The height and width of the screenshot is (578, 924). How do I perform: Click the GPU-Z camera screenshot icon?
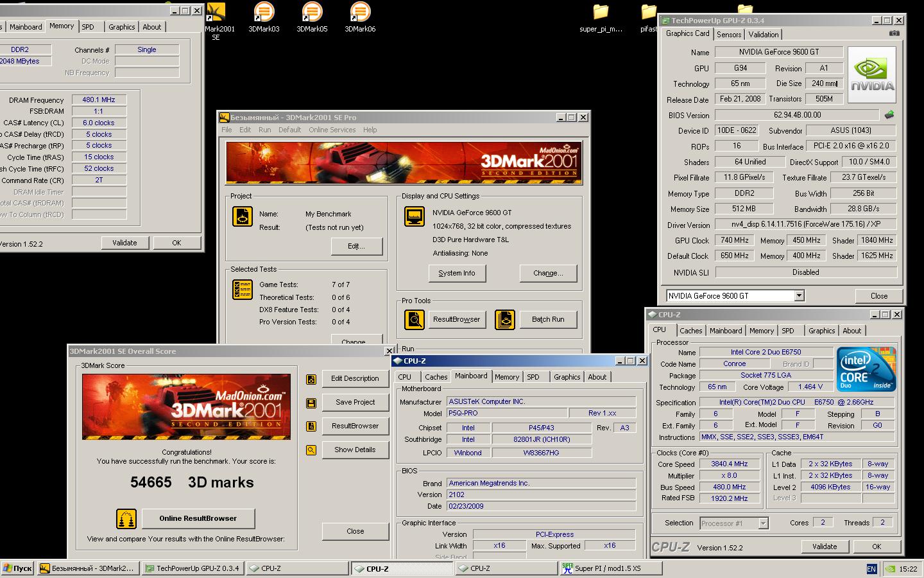tap(894, 33)
